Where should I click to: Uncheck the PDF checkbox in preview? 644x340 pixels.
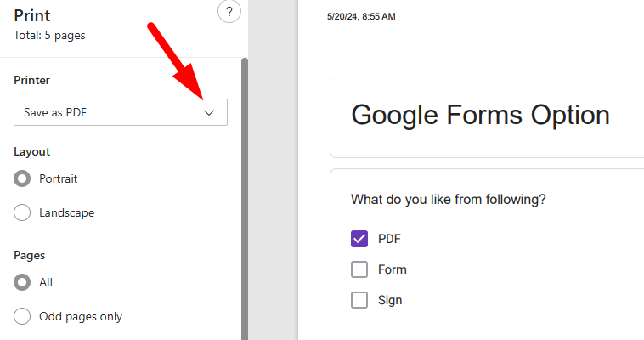359,239
